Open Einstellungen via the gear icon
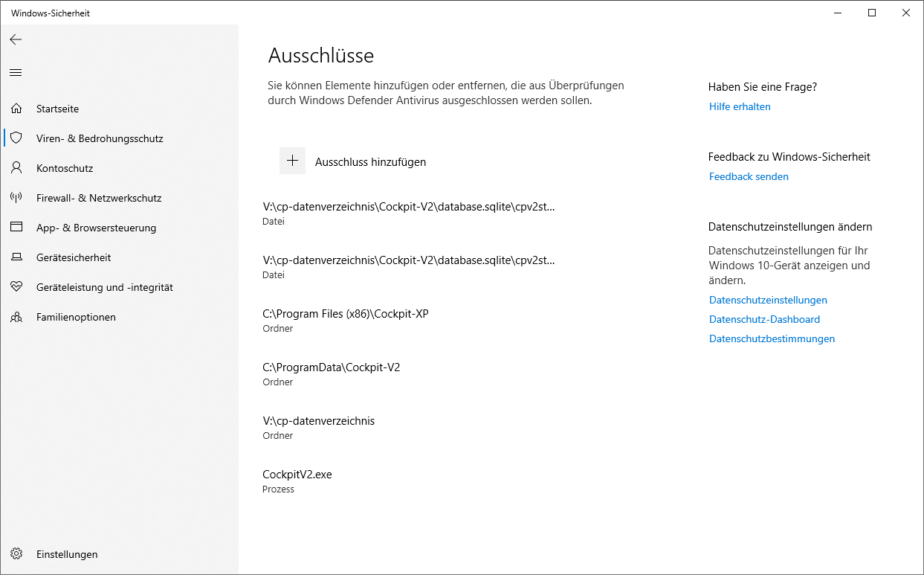 [x=16, y=554]
